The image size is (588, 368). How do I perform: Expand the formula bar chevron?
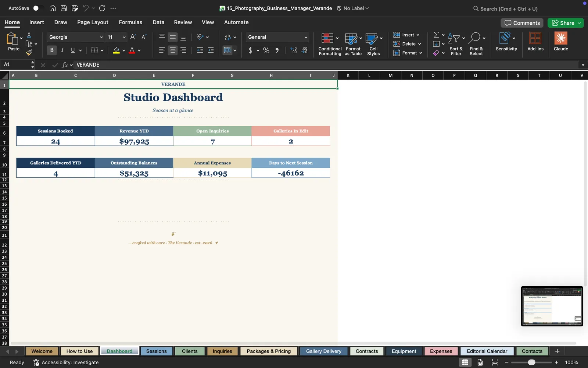(x=583, y=65)
